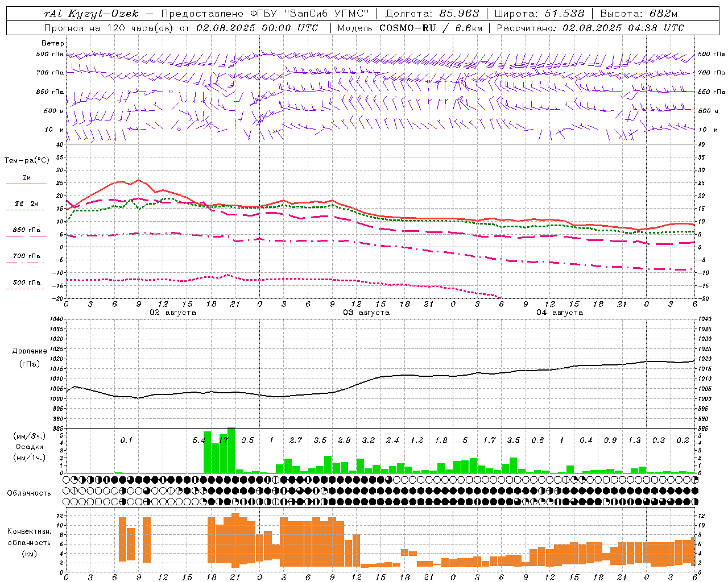The height and width of the screenshot is (582, 728).
Task: Click the 3.2 precipitation value
Action: point(369,440)
